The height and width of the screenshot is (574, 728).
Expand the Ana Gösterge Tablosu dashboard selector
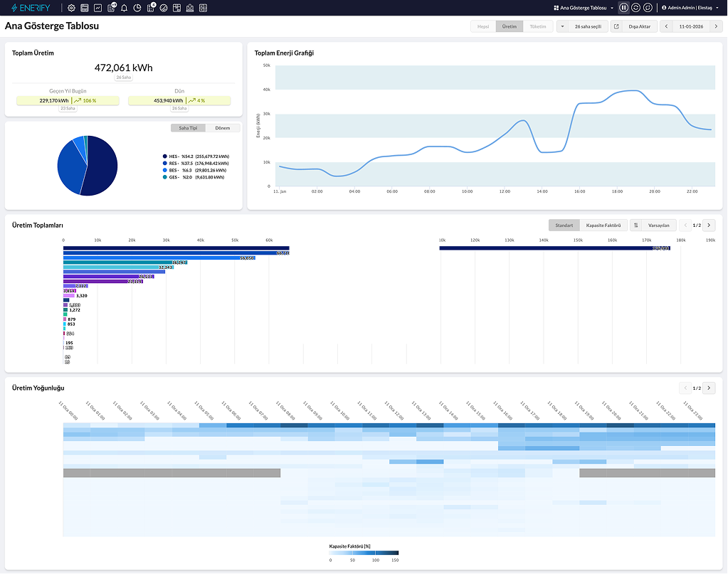(584, 8)
